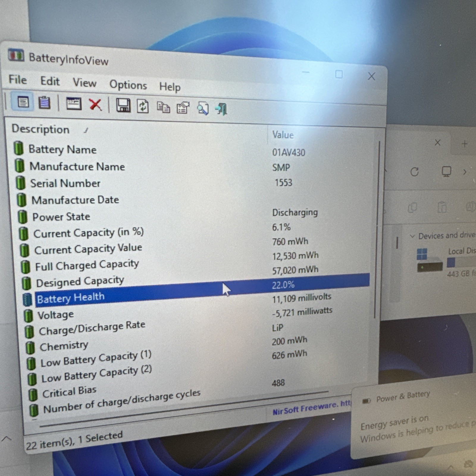Click the Exit door toolbar icon

[x=222, y=109]
